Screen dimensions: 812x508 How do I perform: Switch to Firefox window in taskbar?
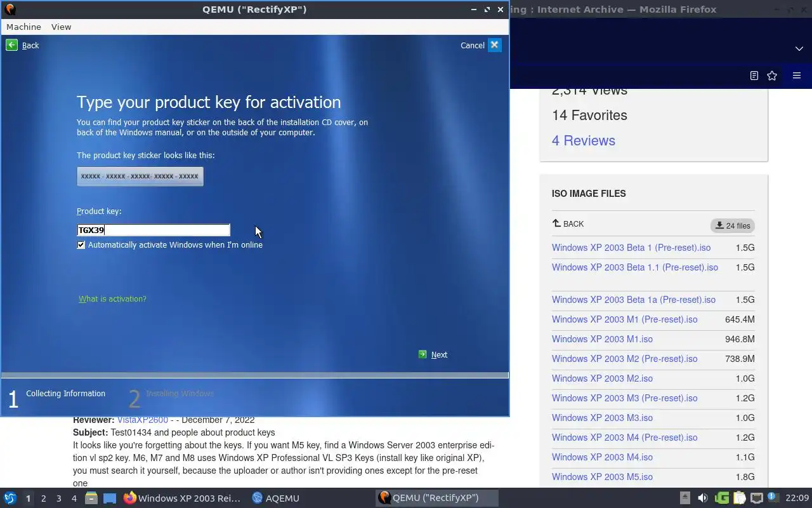click(x=183, y=498)
